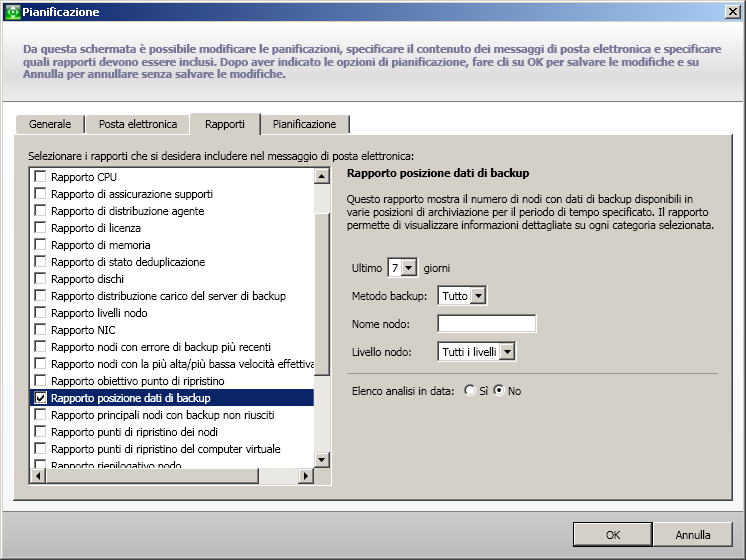Select 'Rapporto dischi' row text
Viewport: 746px width, 560px height.
point(88,279)
